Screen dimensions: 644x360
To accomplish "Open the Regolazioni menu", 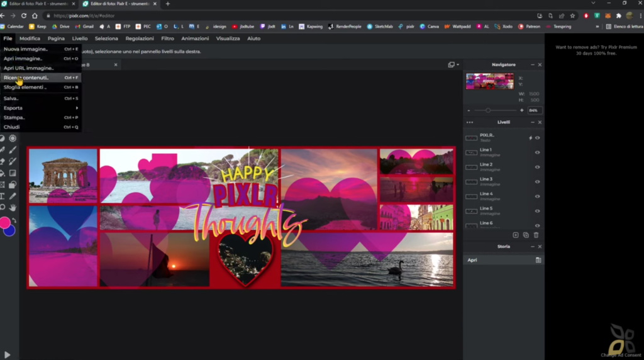I will click(140, 38).
